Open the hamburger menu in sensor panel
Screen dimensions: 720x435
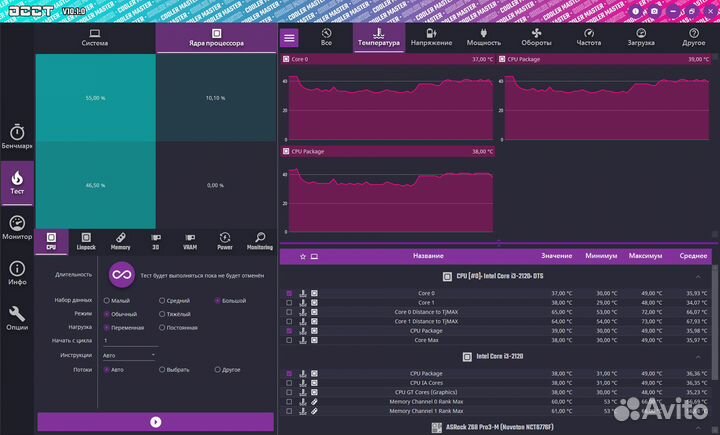point(289,38)
